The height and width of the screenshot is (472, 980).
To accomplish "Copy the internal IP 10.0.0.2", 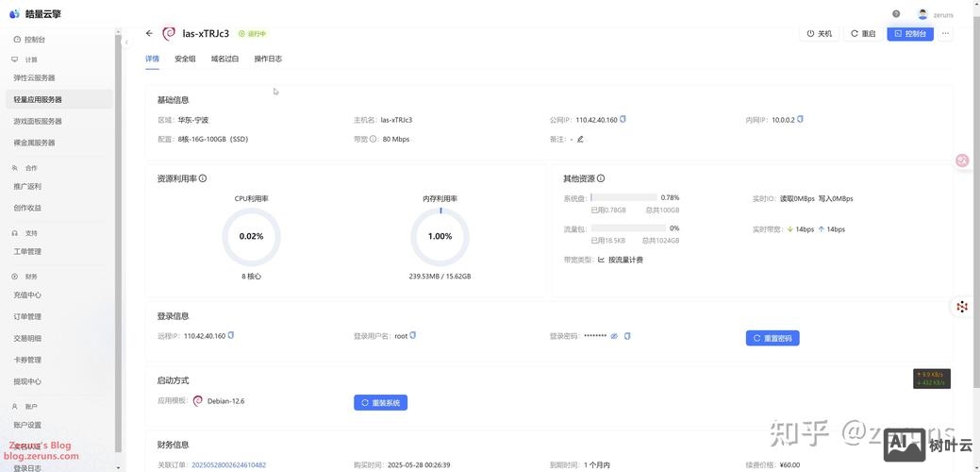I will pyautogui.click(x=800, y=119).
